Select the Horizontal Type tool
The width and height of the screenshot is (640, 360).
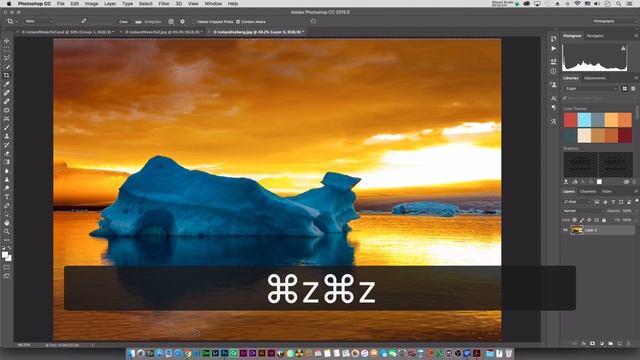coord(7,197)
